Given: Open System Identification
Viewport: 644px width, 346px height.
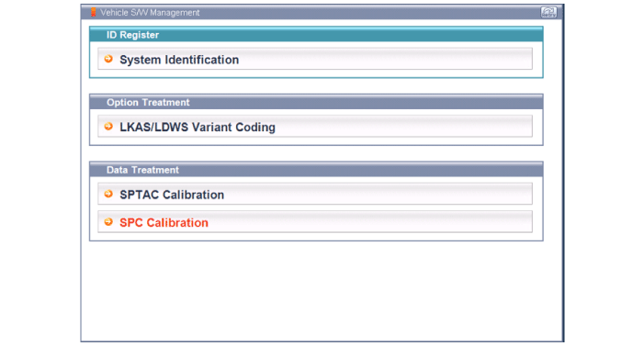Looking at the screenshot, I should tap(315, 59).
